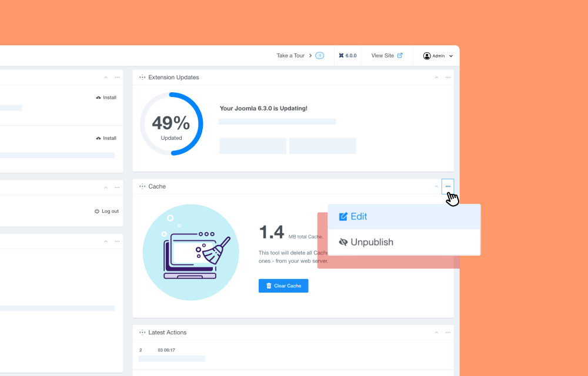
Task: Click the Extension Updates drag handle icon
Action: (x=142, y=78)
